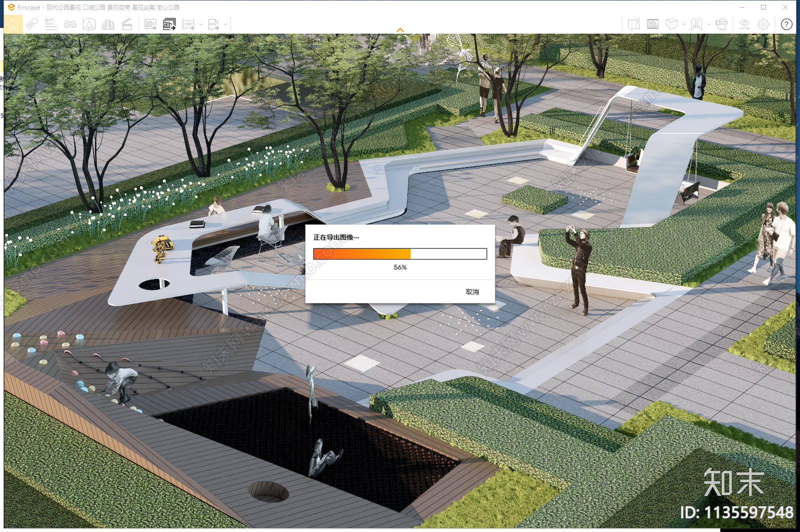Click the Home button in the Enscape toolbar
Viewport: 800px width, 532px height.
coord(13,24)
